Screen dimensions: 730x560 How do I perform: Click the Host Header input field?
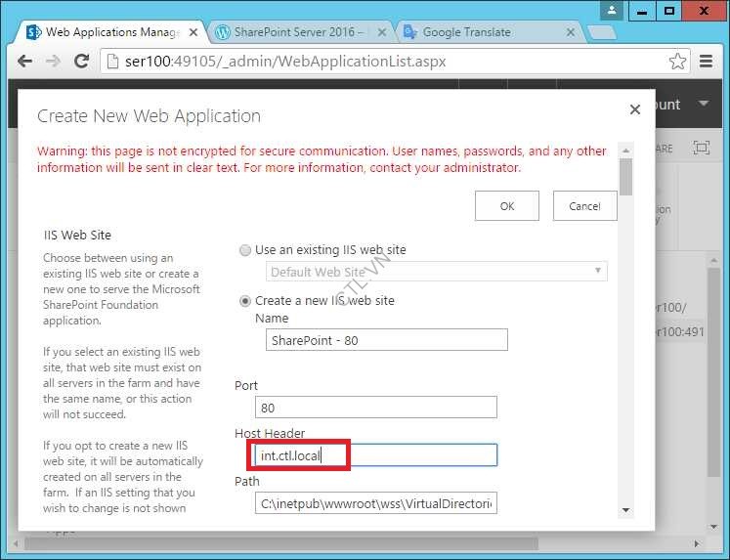[x=375, y=454]
